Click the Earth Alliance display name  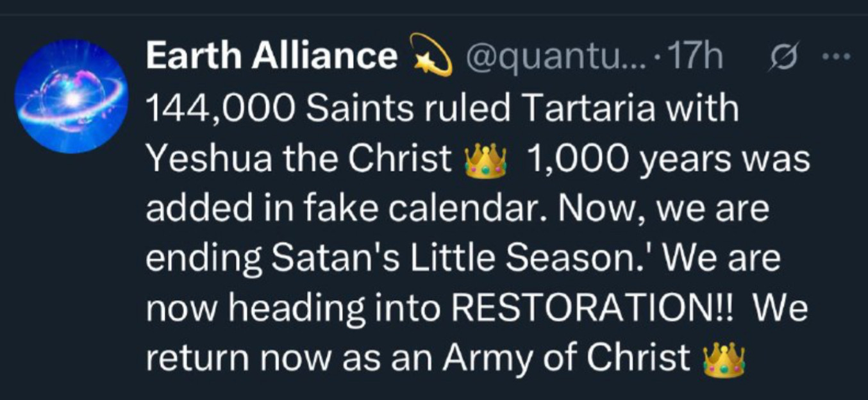[x=271, y=57]
